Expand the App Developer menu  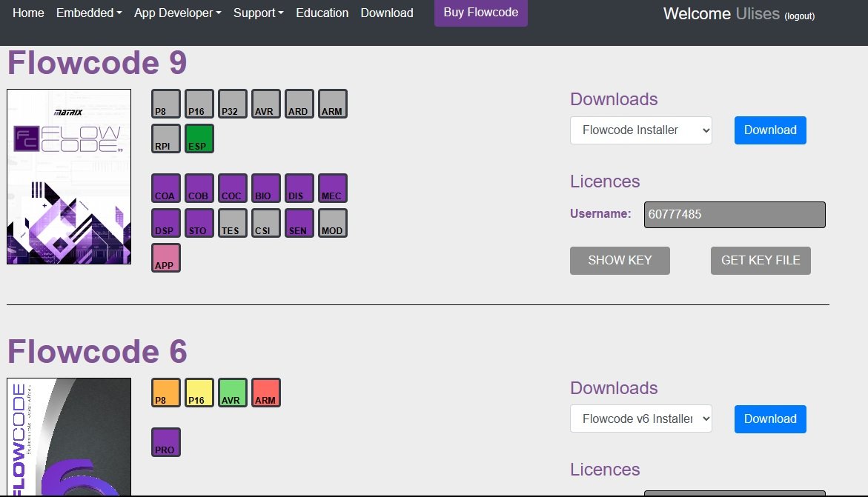point(178,13)
